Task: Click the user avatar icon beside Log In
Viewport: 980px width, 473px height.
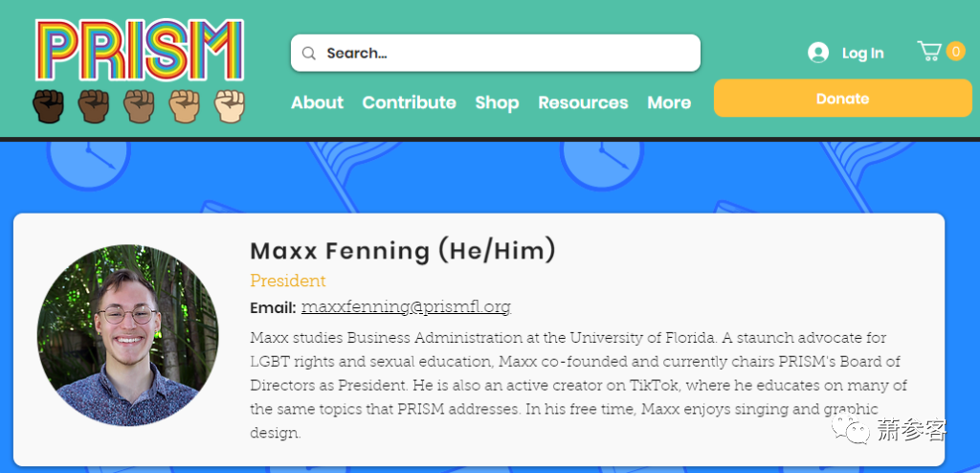Action: [818, 53]
